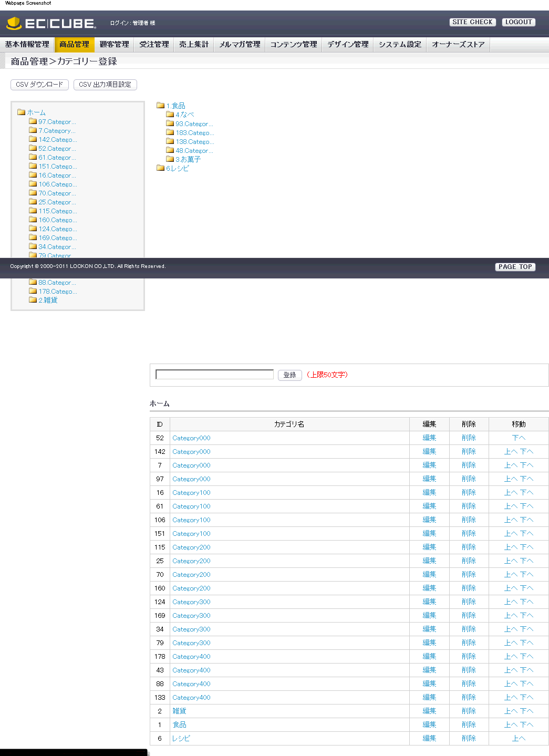Click the LOGOUT button
The height and width of the screenshot is (756, 549).
click(x=519, y=22)
